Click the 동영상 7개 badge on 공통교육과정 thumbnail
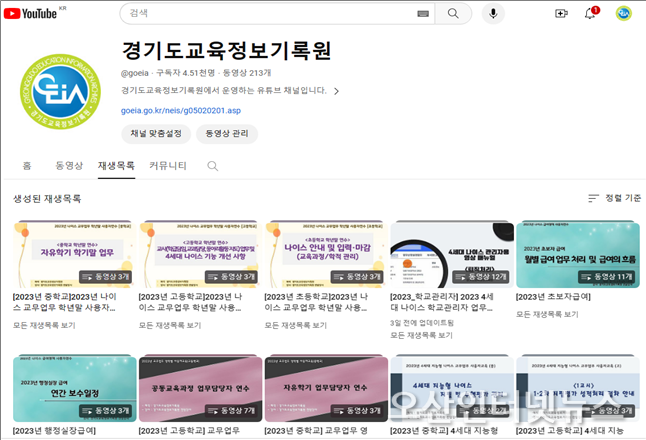This screenshot has height=440, width=646. pyautogui.click(x=232, y=411)
